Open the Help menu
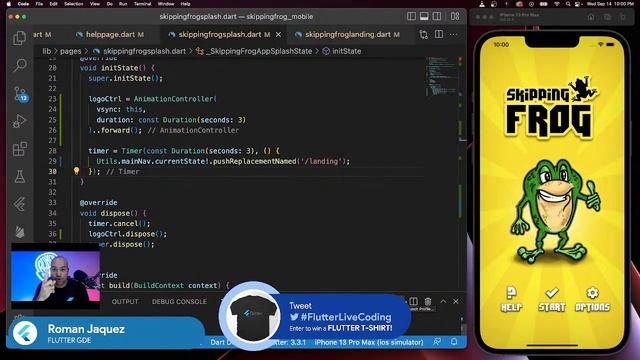This screenshot has height=360, width=640. (x=185, y=4)
